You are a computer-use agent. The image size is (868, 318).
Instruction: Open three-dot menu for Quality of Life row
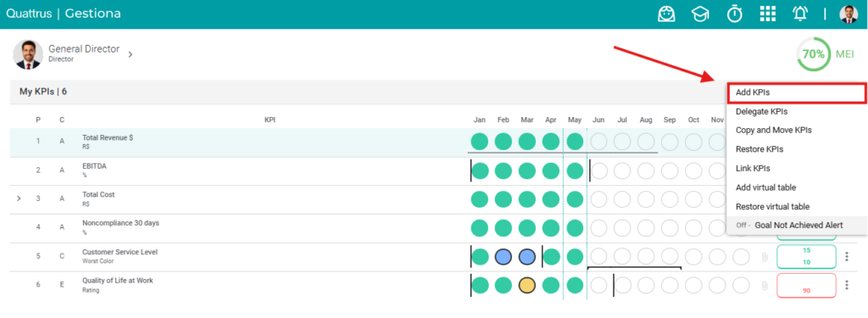coord(847,285)
